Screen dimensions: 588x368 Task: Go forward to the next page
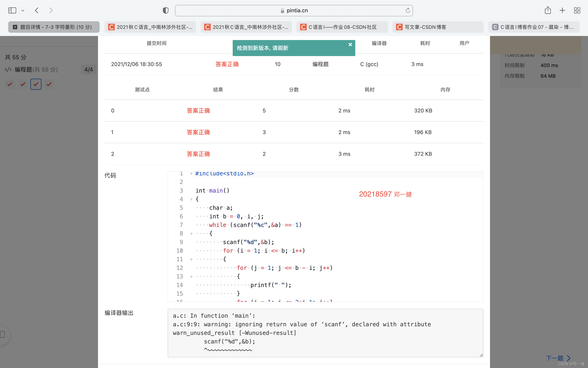[51, 10]
